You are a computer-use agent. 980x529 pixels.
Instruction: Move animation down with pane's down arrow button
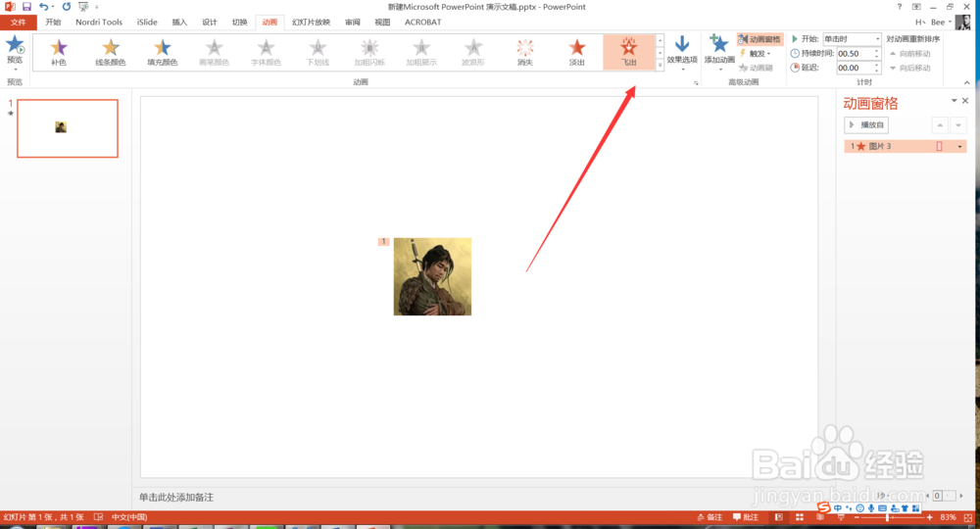click(958, 125)
